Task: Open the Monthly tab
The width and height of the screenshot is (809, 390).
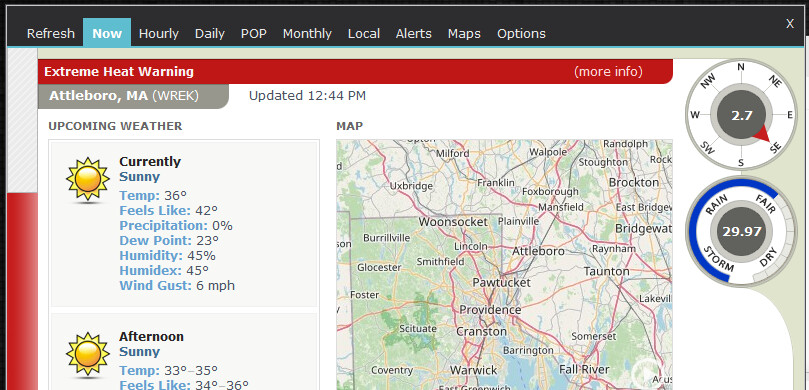Action: point(307,34)
